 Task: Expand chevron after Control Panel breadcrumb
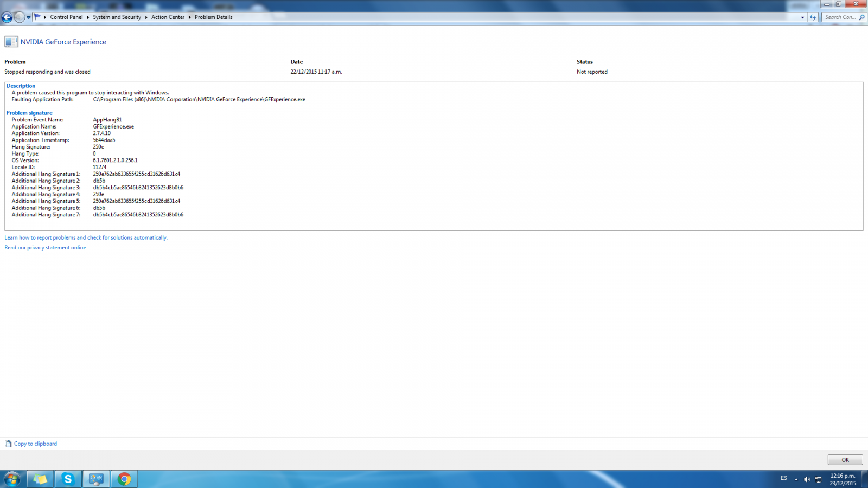point(88,17)
